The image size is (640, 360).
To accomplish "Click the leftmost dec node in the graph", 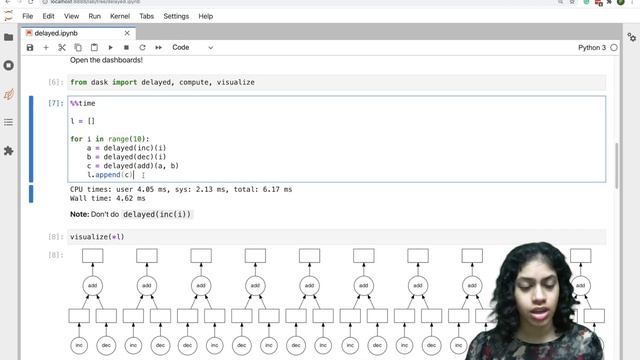I will pyautogui.click(x=106, y=345).
